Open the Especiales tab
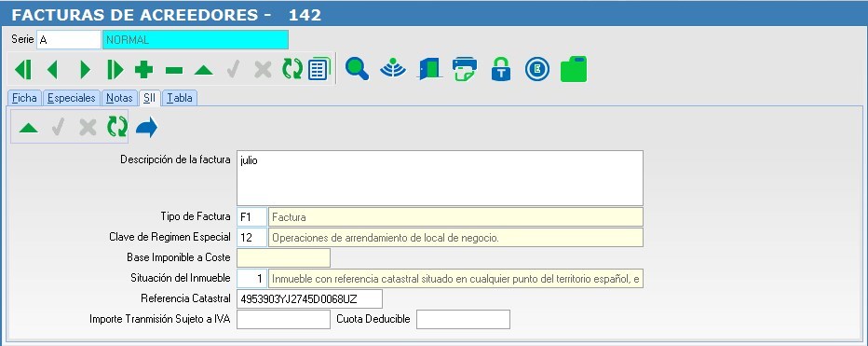868x346 pixels. click(x=72, y=98)
